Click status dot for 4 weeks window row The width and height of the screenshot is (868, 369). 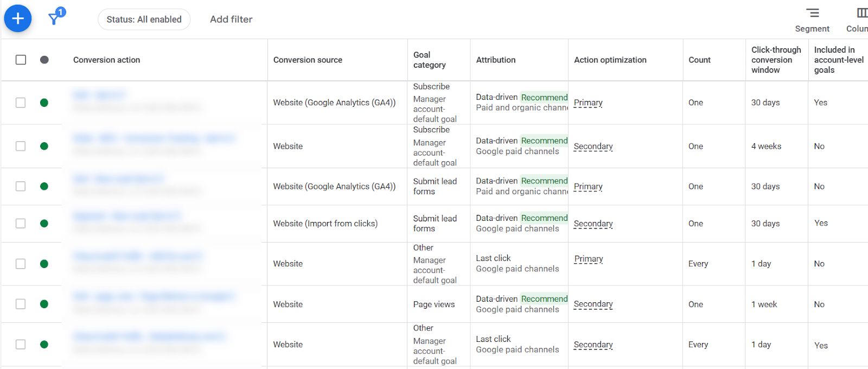coord(44,146)
